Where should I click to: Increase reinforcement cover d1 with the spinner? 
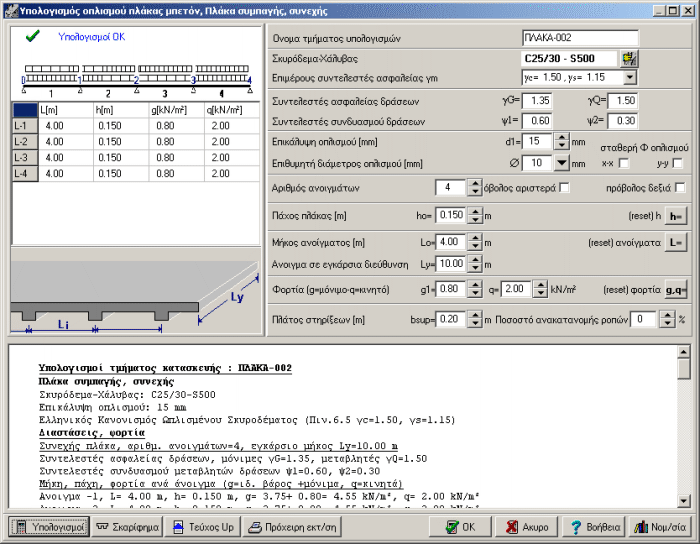pyautogui.click(x=561, y=137)
